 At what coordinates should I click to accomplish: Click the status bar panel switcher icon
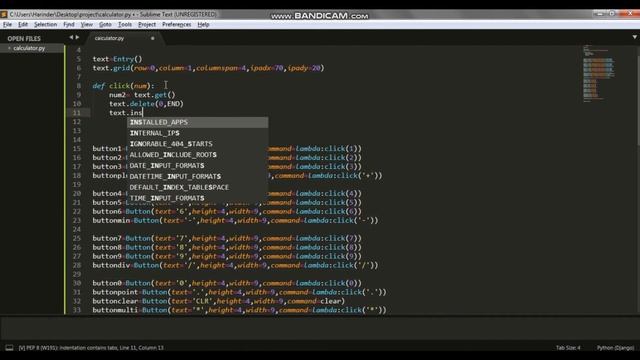[x=9, y=348]
